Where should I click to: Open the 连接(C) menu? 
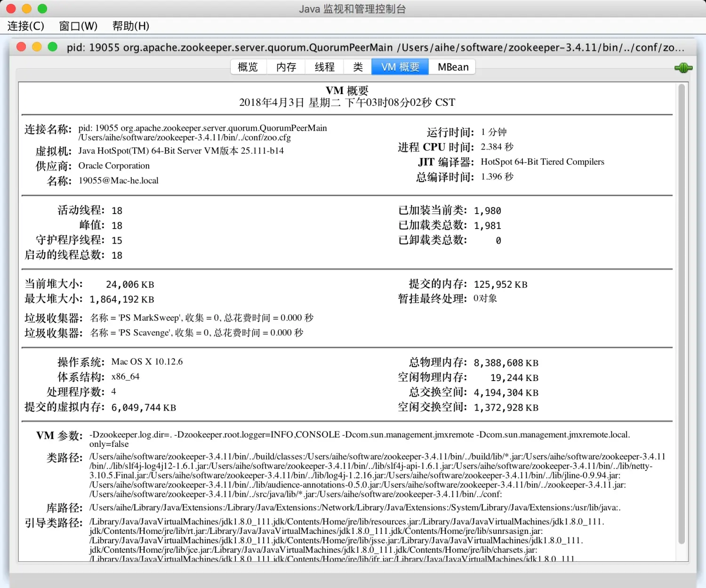26,26
